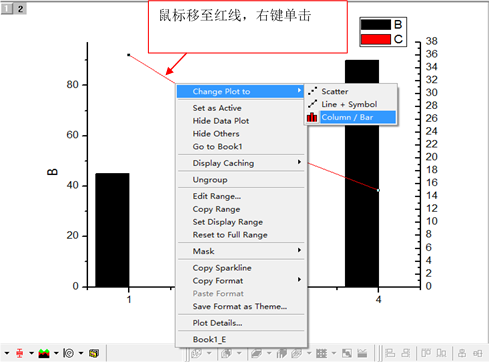Viewport: 491px width, 364px height.
Task: Click the grayed align-left objects icon
Action: 390,353
